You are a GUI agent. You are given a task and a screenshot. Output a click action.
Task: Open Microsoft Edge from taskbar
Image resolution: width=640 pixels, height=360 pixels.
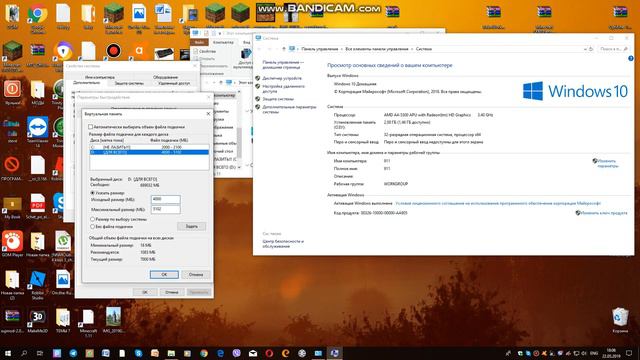[220, 353]
